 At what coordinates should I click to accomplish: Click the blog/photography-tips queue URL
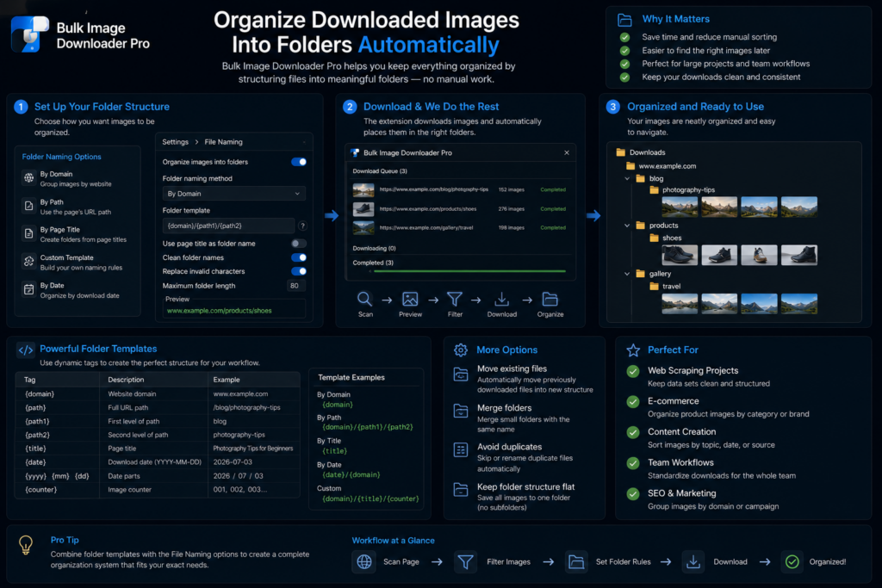[x=434, y=189]
